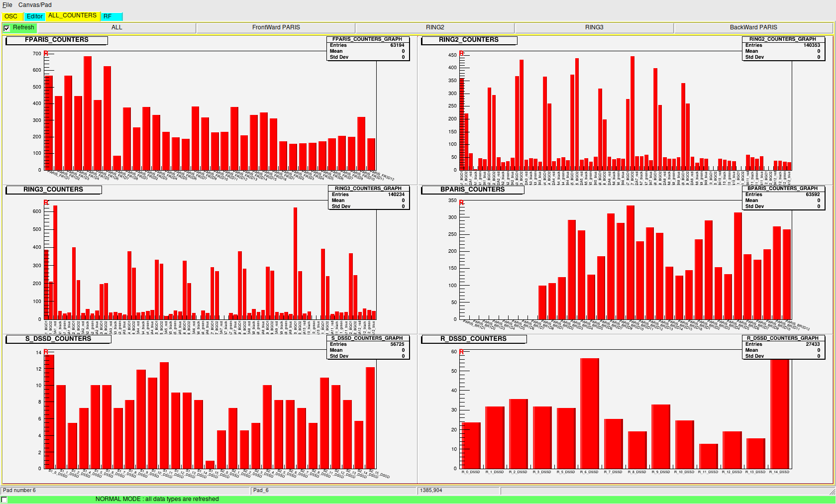Viewport: 836px width, 504px height.
Task: Open the File menu
Action: click(7, 5)
